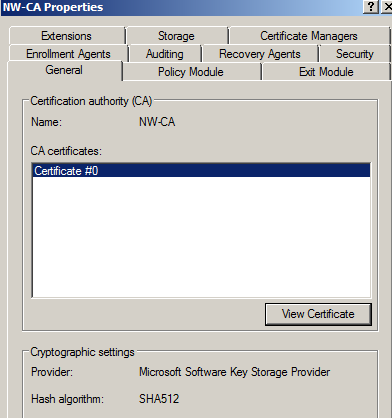
Task: Open the Recovery Agents tab
Action: pos(260,54)
